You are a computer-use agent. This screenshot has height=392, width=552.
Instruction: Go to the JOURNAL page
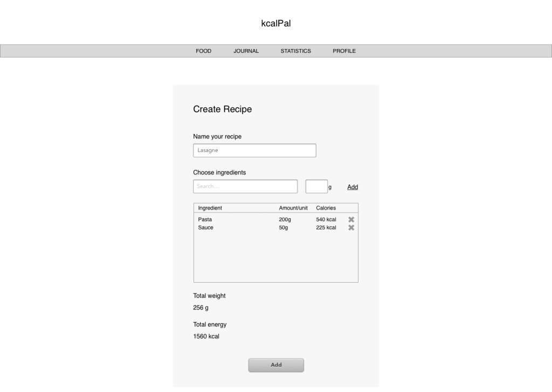(246, 51)
